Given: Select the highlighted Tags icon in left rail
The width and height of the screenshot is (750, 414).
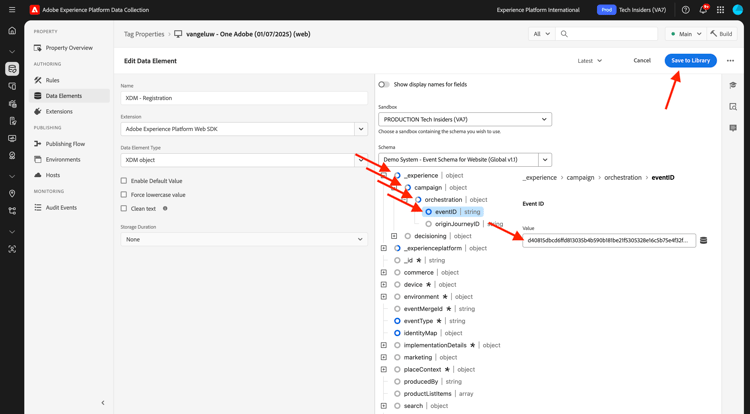Looking at the screenshot, I should [x=12, y=69].
